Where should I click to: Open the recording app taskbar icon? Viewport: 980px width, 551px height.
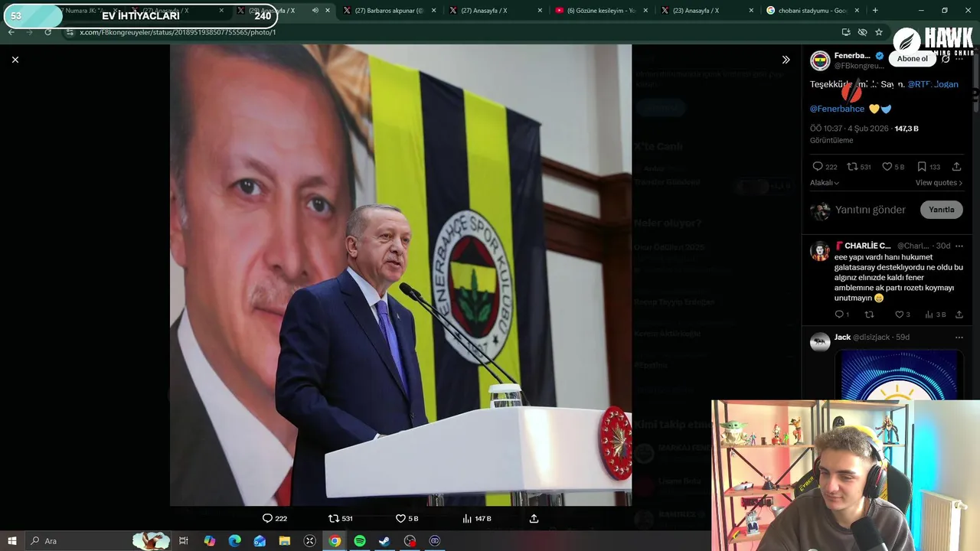410,541
